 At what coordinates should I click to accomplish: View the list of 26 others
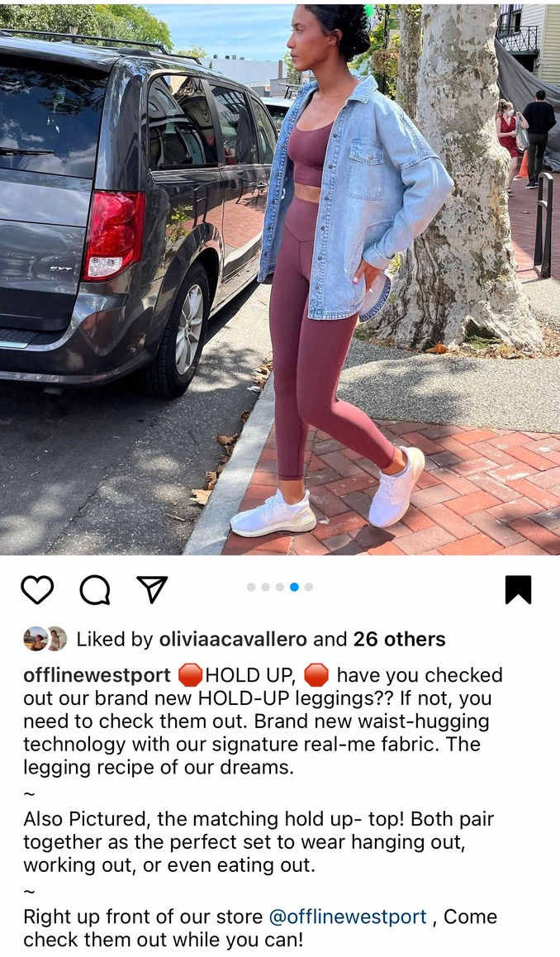click(x=400, y=639)
